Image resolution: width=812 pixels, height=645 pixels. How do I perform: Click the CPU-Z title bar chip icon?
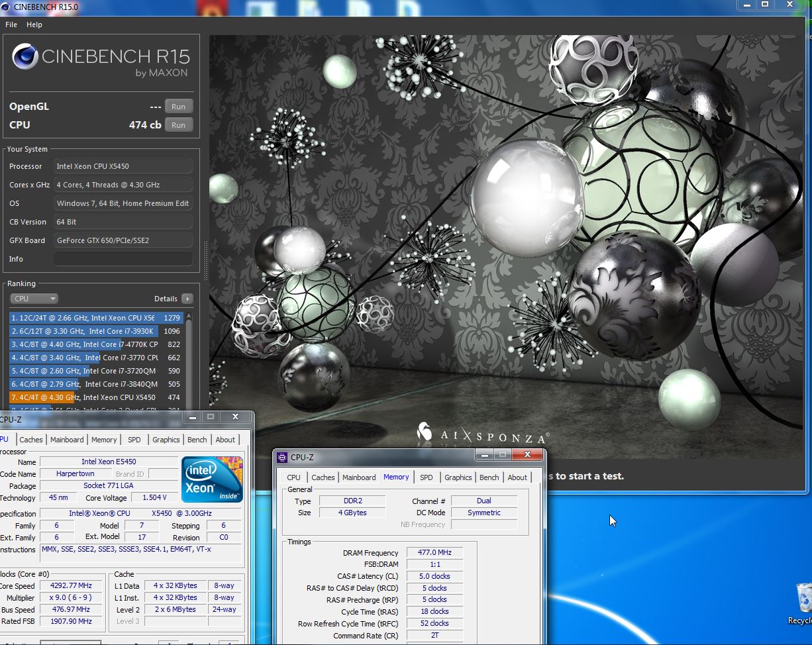click(283, 457)
